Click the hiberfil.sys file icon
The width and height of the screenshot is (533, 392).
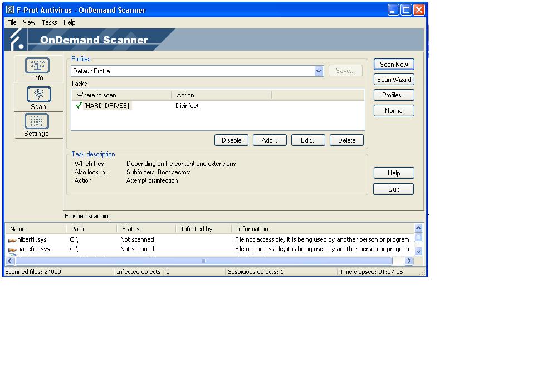tap(12, 240)
